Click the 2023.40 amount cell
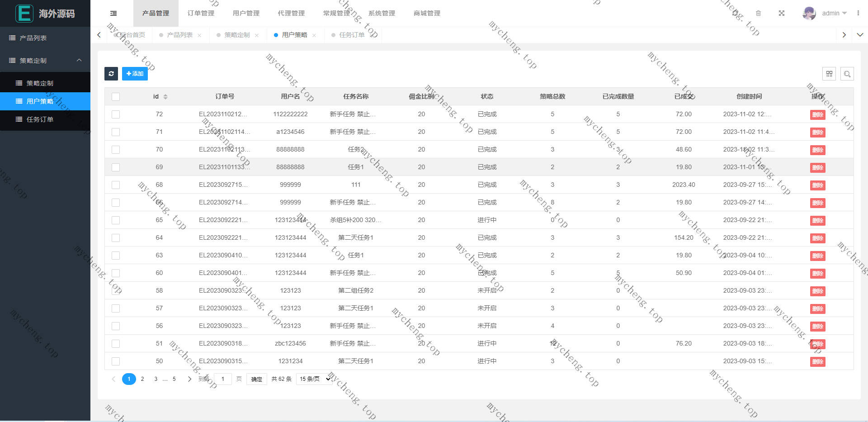The width and height of the screenshot is (868, 422). (684, 185)
